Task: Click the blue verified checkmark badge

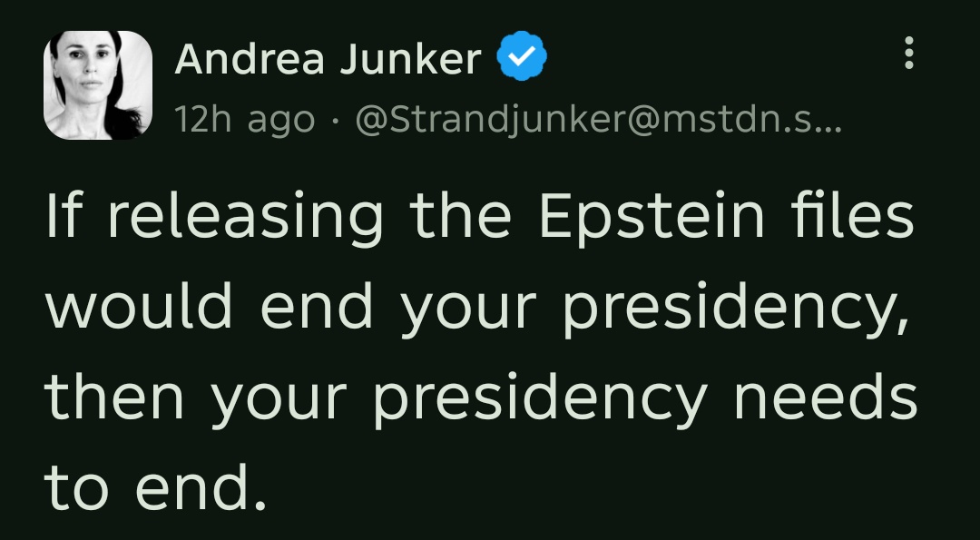Action: point(521,59)
